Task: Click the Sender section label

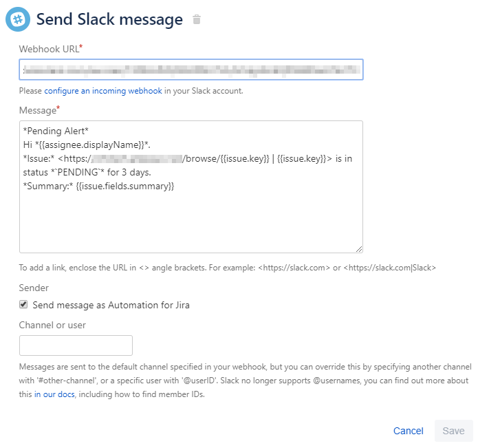Action: 34,288
